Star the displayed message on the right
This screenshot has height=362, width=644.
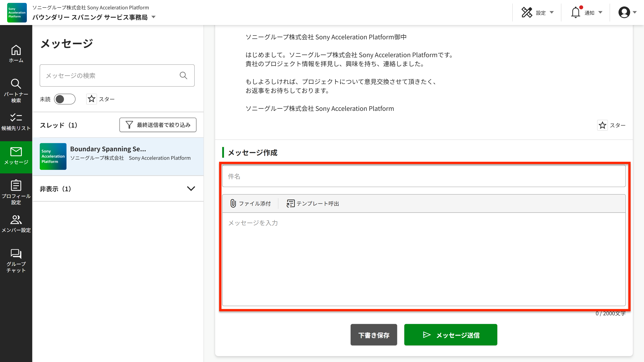point(602,125)
